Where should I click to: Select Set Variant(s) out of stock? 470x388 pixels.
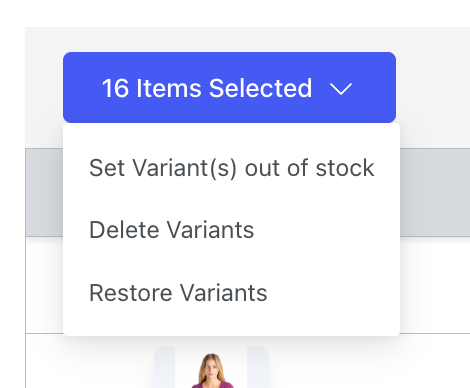232,168
